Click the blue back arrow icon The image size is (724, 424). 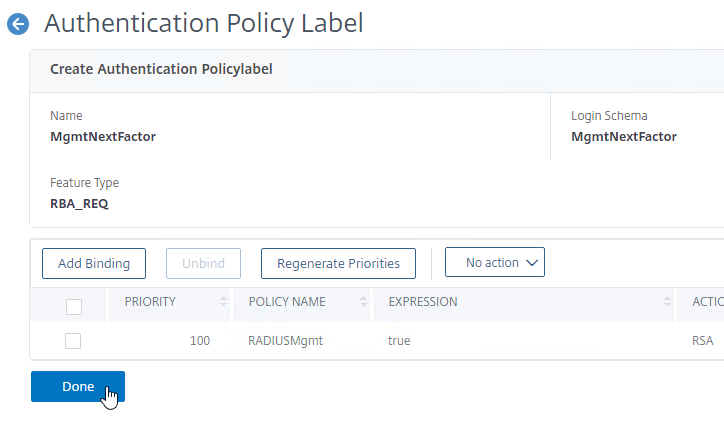18,24
